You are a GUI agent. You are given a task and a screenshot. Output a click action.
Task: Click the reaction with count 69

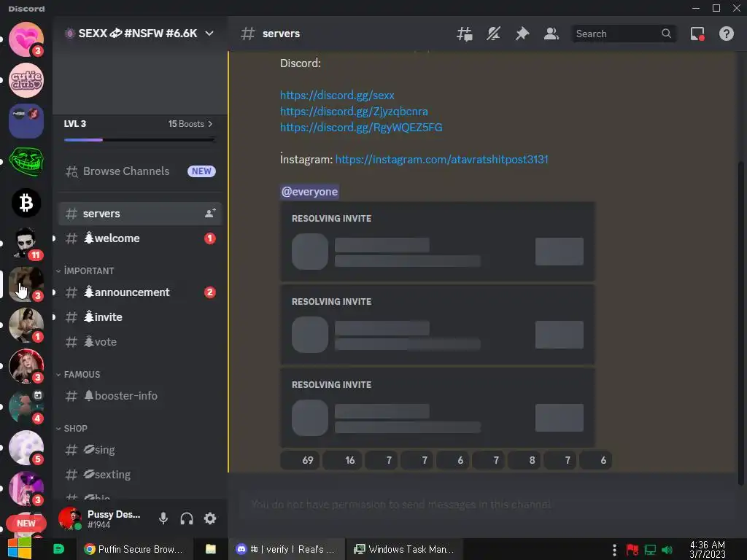299,461
